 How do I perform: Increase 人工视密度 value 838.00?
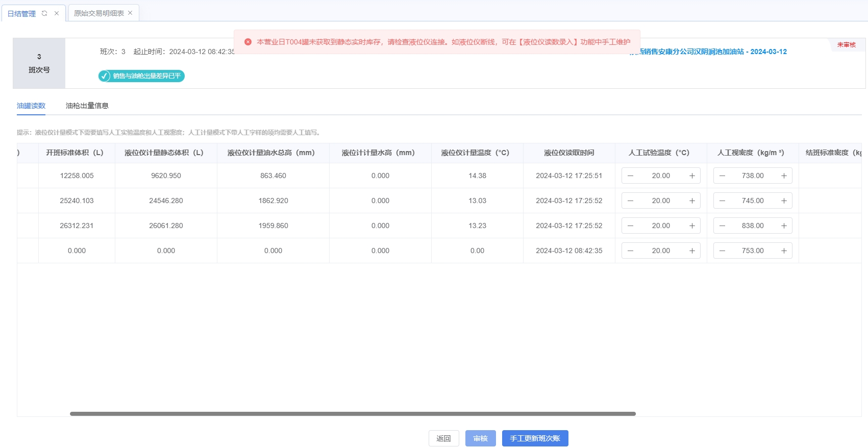[784, 226]
